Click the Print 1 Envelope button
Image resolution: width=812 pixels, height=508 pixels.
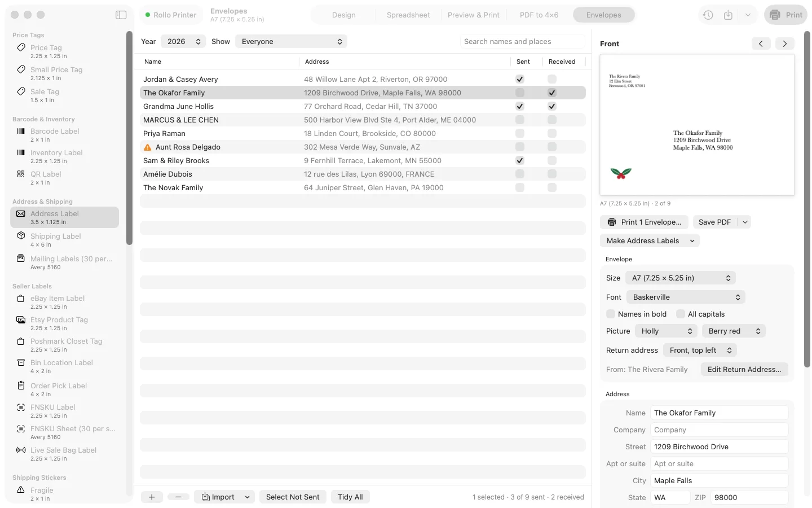pos(645,222)
